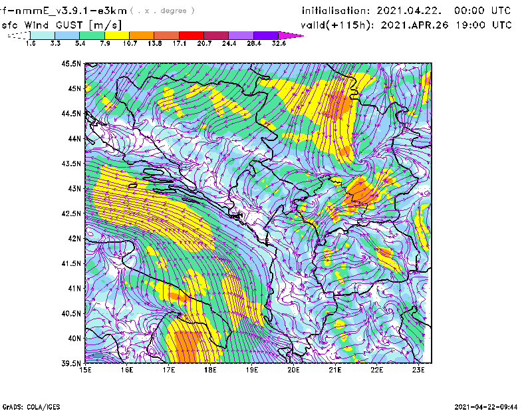Click the light cyan 1.6–3.3 legend swatch
532x411 pixels.
pyautogui.click(x=43, y=35)
